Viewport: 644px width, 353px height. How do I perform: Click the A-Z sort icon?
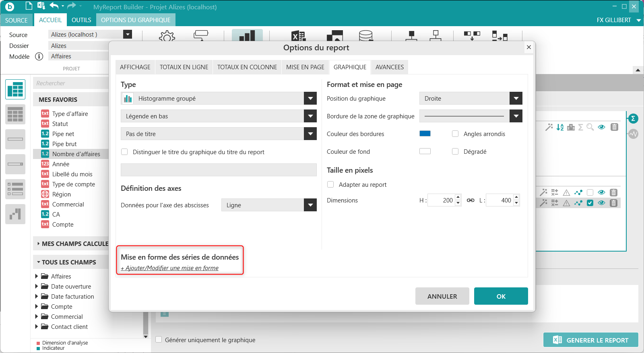pyautogui.click(x=560, y=127)
